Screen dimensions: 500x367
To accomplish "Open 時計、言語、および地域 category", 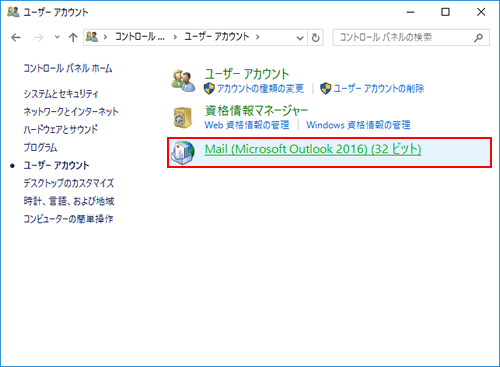I will click(x=69, y=201).
